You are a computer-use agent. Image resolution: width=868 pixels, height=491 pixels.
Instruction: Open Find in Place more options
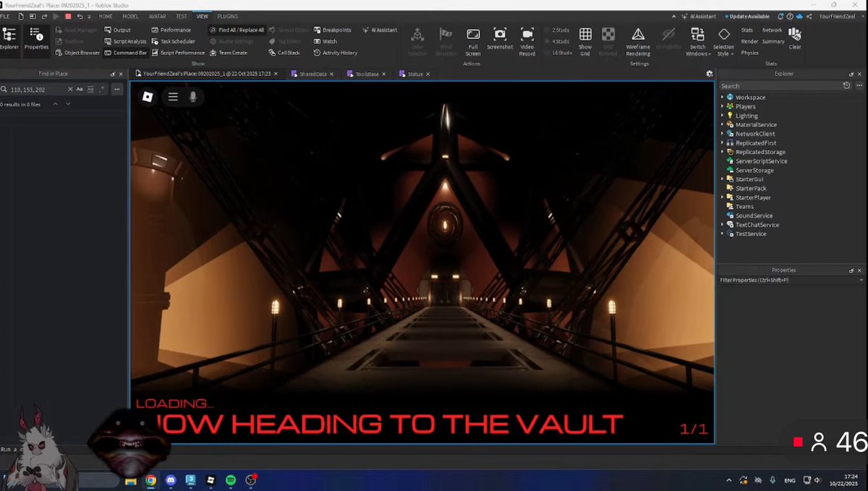pyautogui.click(x=118, y=89)
